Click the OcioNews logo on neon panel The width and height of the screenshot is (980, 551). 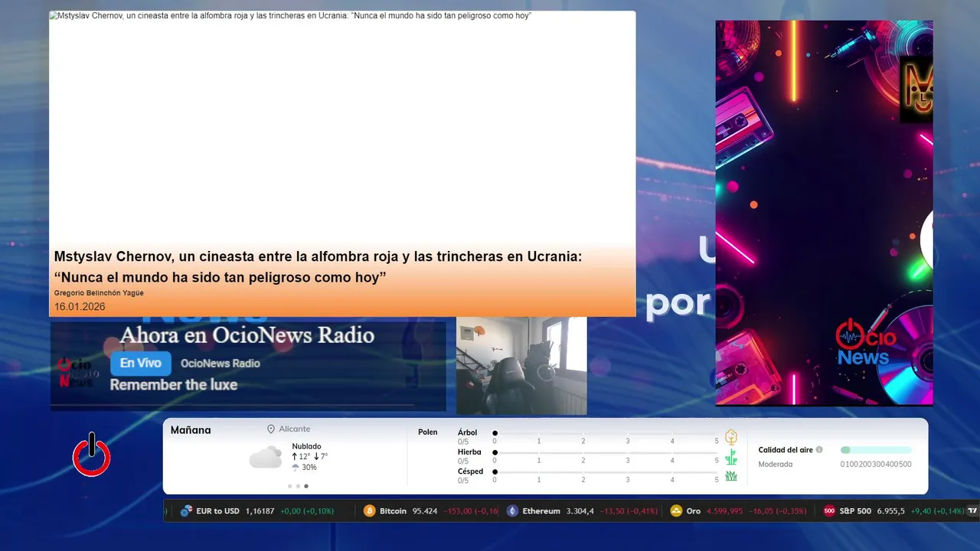click(x=865, y=343)
